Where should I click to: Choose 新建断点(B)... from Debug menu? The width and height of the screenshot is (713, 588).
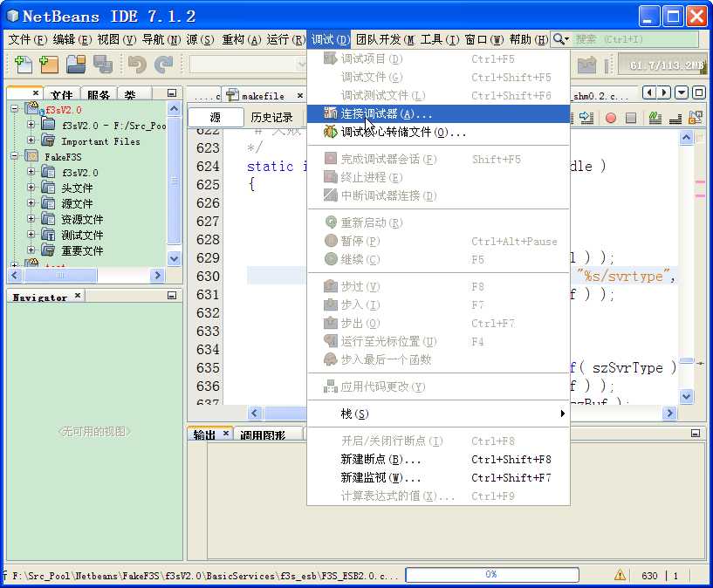point(438,460)
